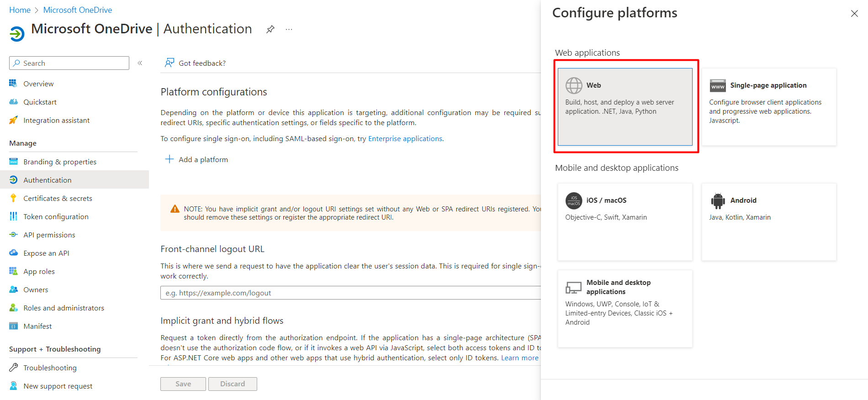Choose the Web platform description text
The height and width of the screenshot is (400, 868).
(619, 107)
